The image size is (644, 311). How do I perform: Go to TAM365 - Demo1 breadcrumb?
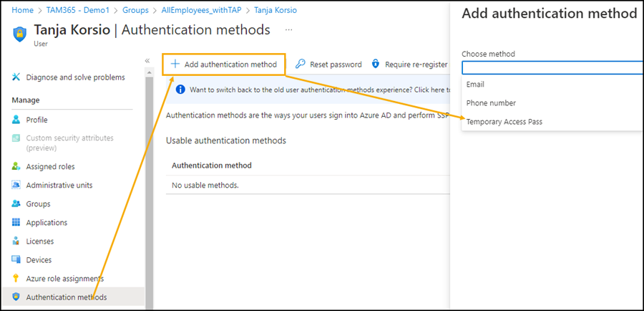tap(78, 10)
